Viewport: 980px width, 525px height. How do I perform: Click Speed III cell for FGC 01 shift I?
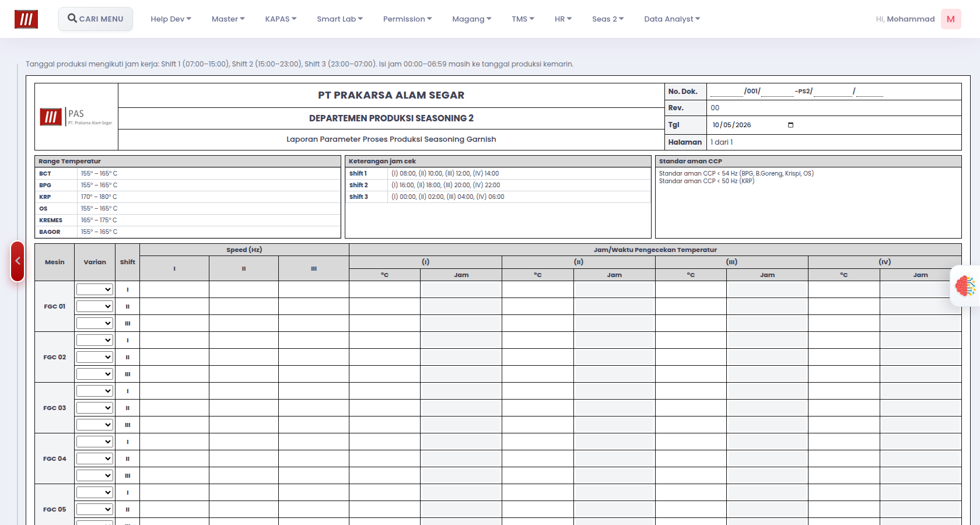click(x=314, y=289)
